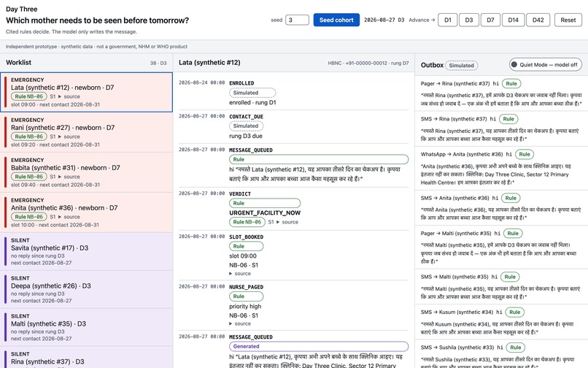Click 'rung D3 due' text
This screenshot has height=368, width=588.
point(246,136)
